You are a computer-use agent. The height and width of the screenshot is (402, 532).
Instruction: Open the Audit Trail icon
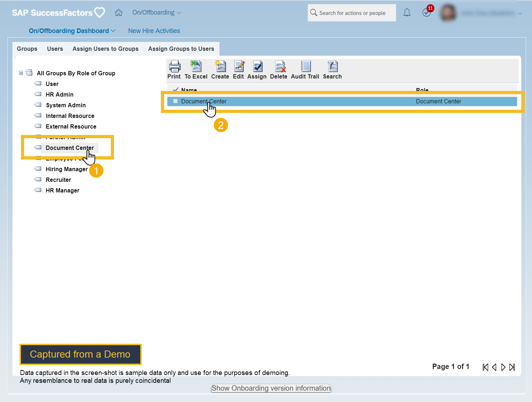[305, 66]
